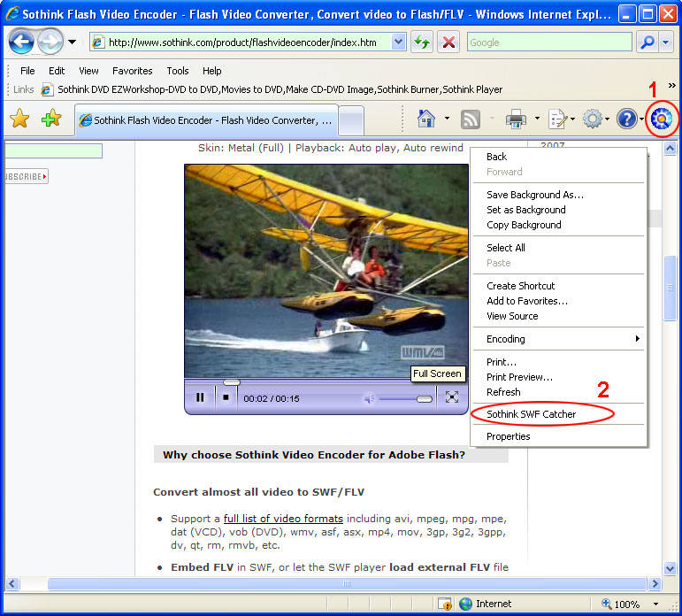Screen dimensions: 682x616
Task: Open the Home button dropdown arrow
Action: coord(447,119)
